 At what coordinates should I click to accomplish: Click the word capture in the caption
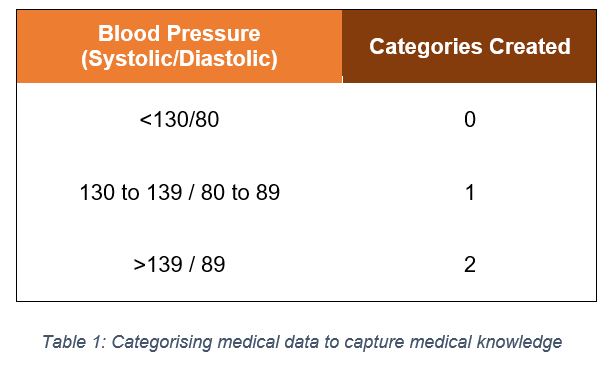374,343
